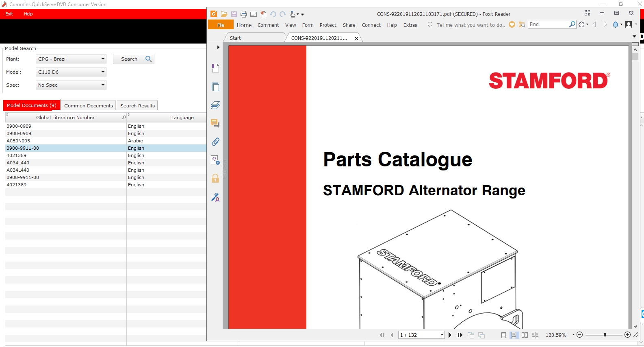Viewport: 644px width, 347px height.
Task: Open the Bookmarks panel icon
Action: [215, 68]
